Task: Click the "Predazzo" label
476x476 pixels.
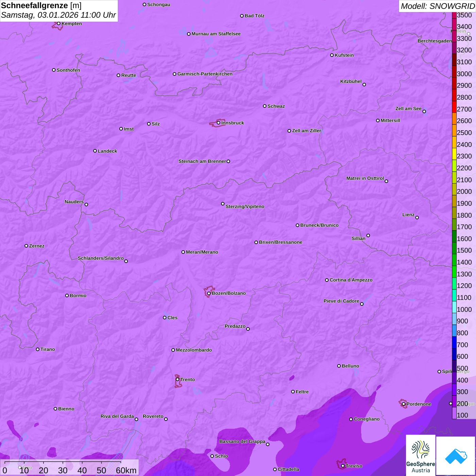Action: coord(235,326)
